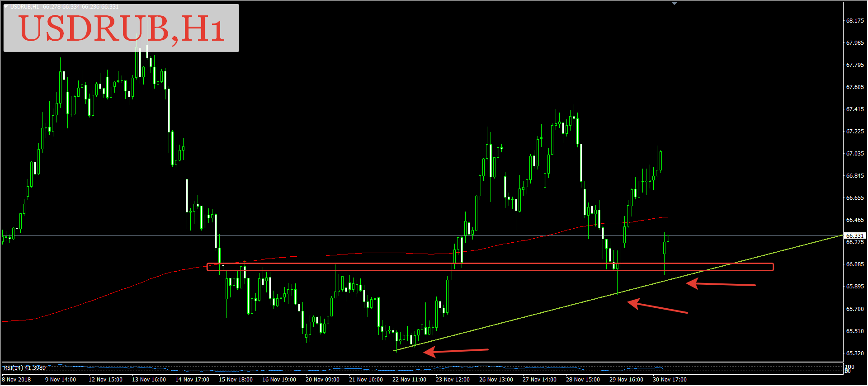Click price scale value 65.510
This screenshot has width=868, height=386.
coord(855,331)
